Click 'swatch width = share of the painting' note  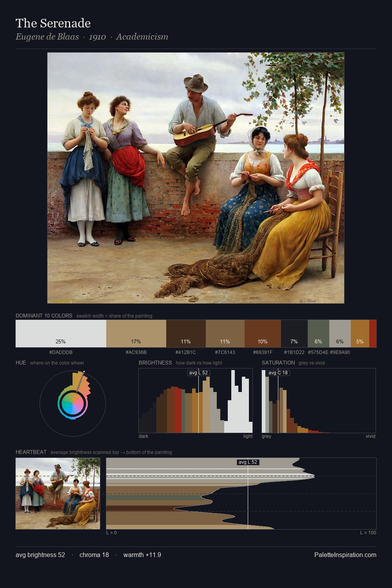coord(114,316)
